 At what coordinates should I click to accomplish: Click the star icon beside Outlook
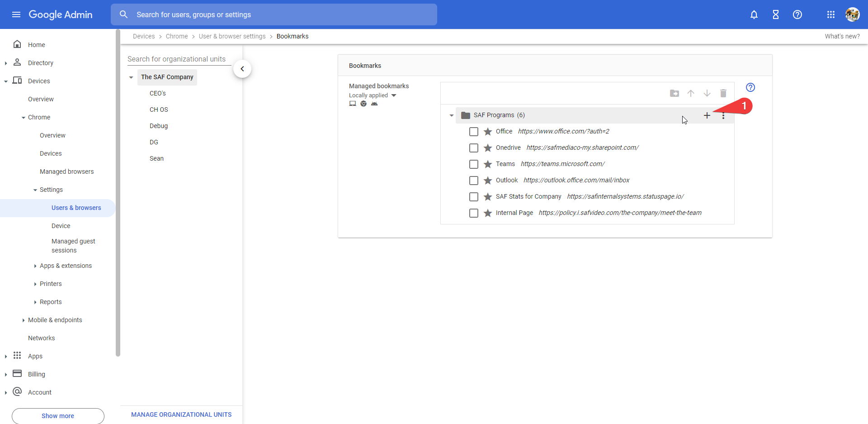[x=488, y=181]
